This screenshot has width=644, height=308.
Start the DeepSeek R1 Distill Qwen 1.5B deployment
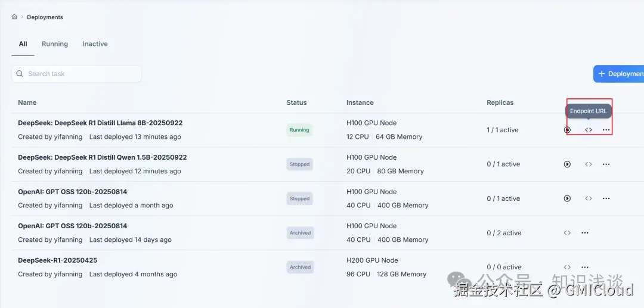click(x=567, y=164)
